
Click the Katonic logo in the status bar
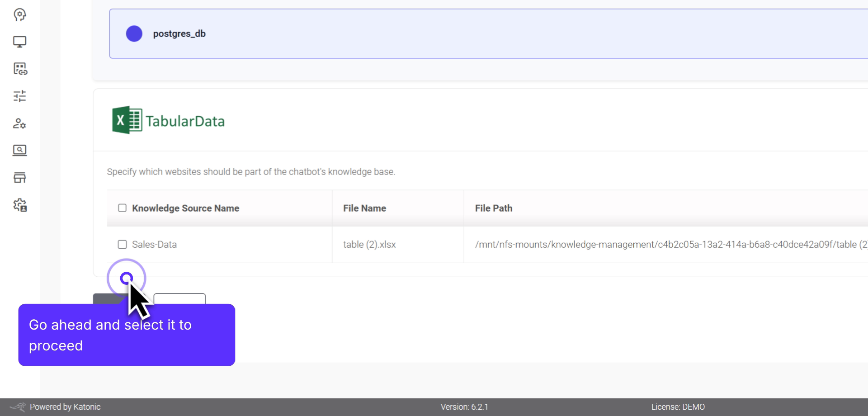[x=17, y=407]
